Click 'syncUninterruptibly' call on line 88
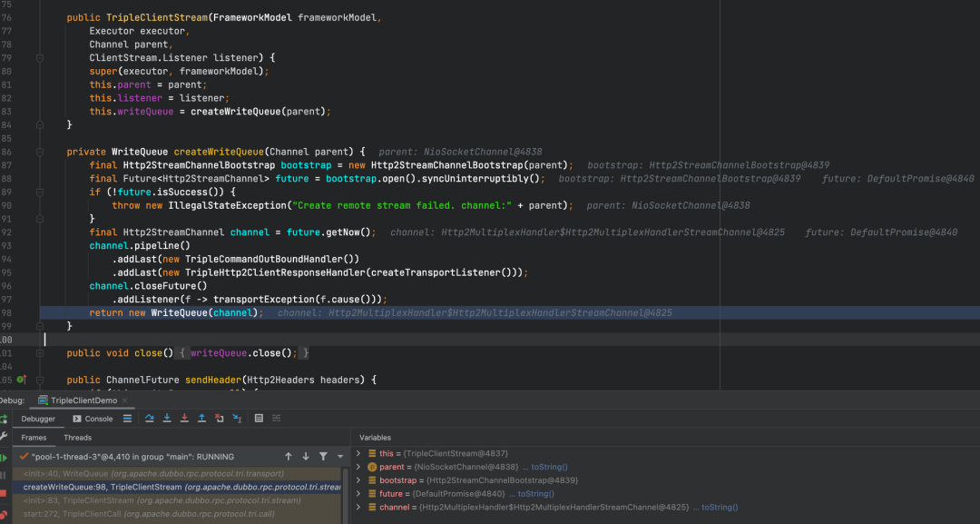The image size is (980, 524). coord(475,179)
